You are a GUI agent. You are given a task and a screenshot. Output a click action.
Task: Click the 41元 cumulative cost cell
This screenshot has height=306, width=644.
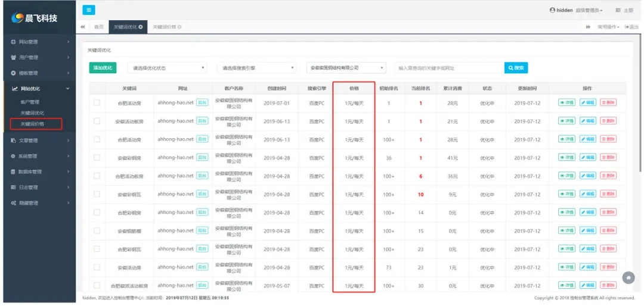pos(453,158)
